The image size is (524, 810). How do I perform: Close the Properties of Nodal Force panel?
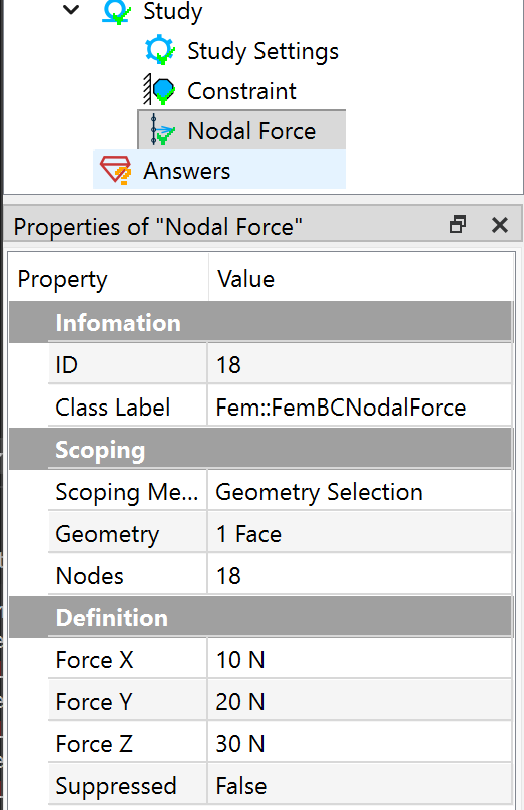[x=500, y=225]
